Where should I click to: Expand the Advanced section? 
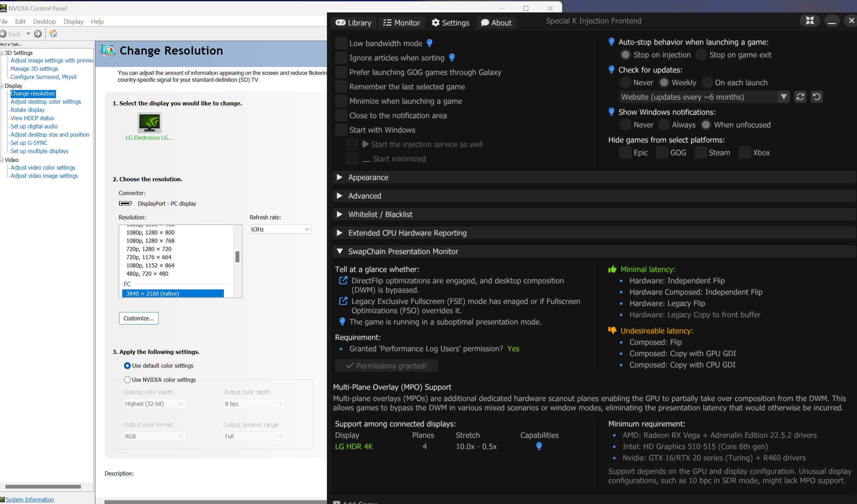pyautogui.click(x=594, y=196)
